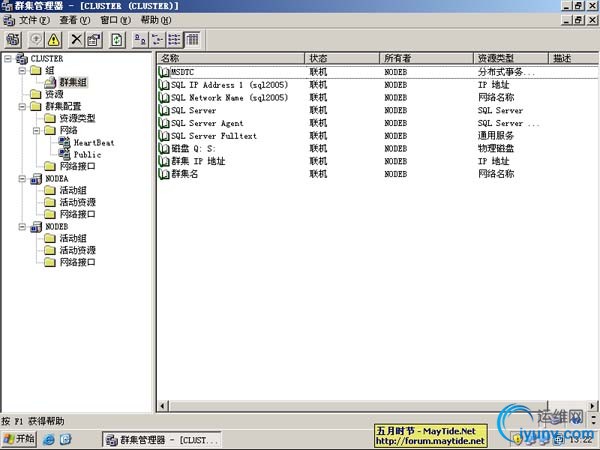Image resolution: width=600 pixels, height=450 pixels.
Task: Select 资源 folder in tree
Action: [x=54, y=94]
